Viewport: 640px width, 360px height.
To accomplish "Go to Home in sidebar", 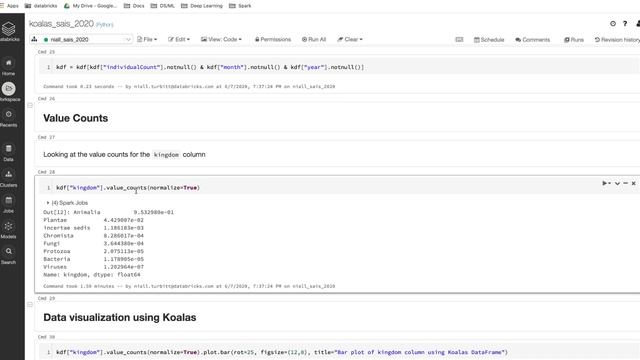I will 9,67.
